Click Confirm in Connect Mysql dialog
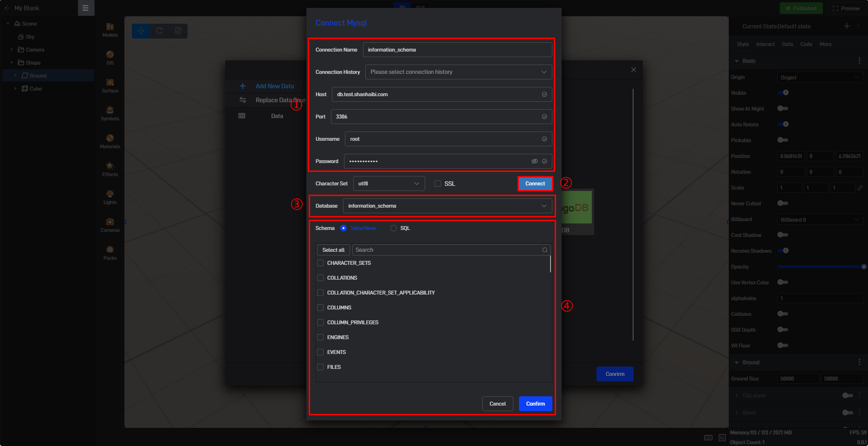The height and width of the screenshot is (446, 868). pyautogui.click(x=535, y=404)
